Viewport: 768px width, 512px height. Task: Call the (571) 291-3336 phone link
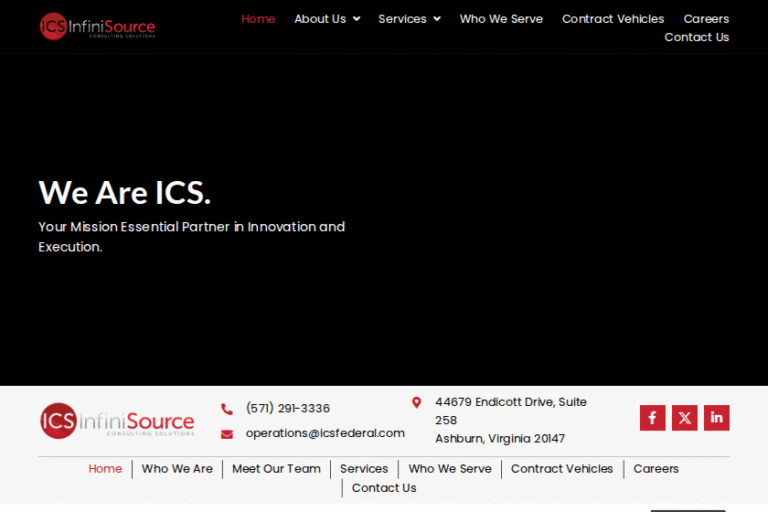coord(287,408)
